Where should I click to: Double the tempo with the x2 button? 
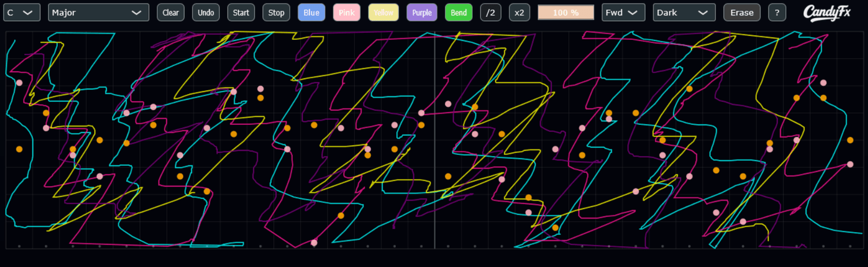(x=520, y=12)
